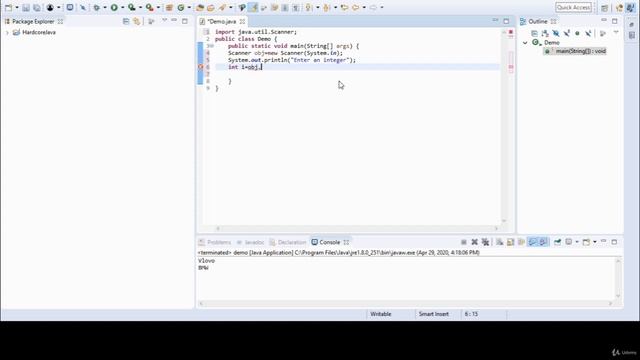The height and width of the screenshot is (360, 640).
Task: Click the Smart Insert status bar entry
Action: tap(433, 314)
